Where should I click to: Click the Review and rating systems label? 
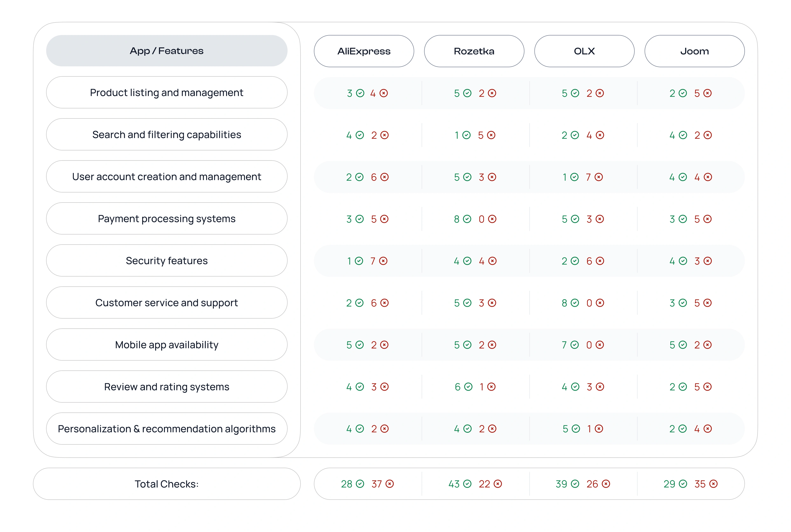click(x=167, y=387)
